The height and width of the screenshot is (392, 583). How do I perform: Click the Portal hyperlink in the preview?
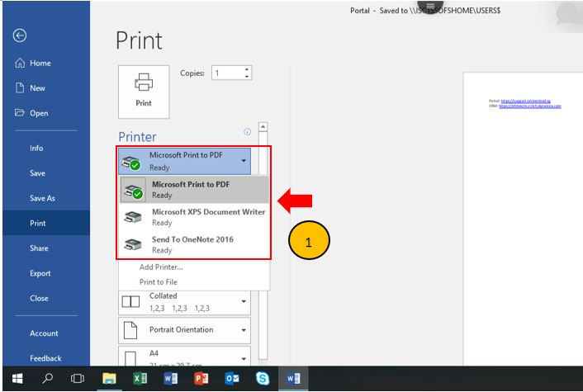pyautogui.click(x=525, y=101)
